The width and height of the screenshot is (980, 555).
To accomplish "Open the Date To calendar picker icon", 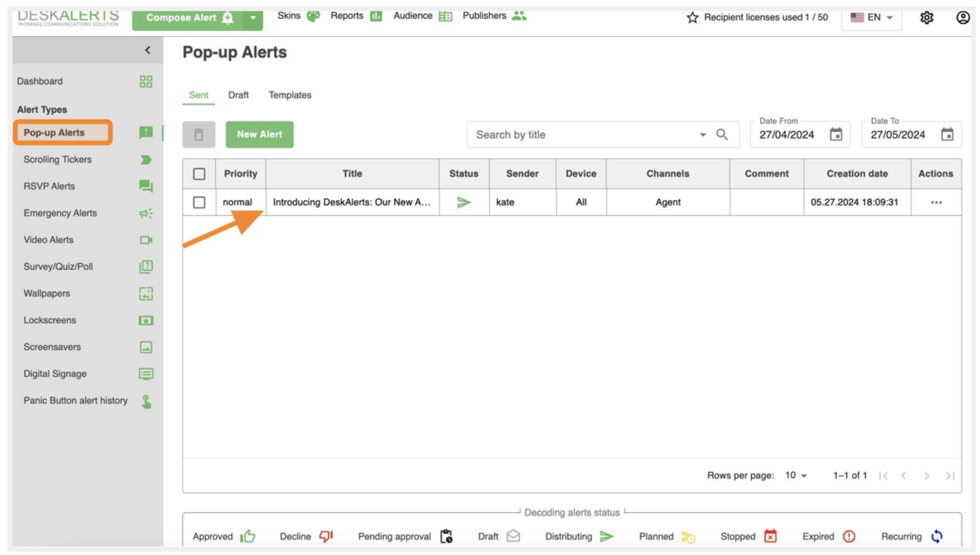I will coord(947,135).
